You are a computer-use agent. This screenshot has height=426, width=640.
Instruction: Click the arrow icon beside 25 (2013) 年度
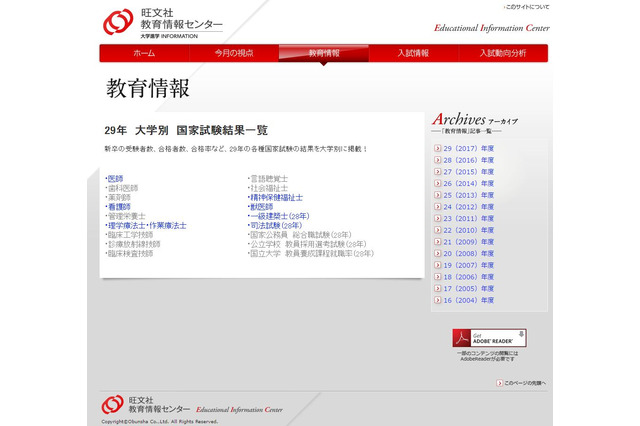click(437, 195)
